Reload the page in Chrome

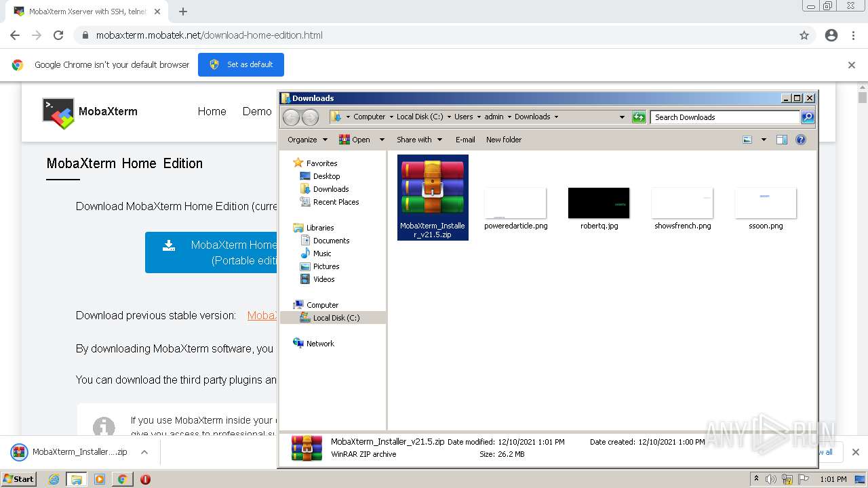[x=58, y=35]
